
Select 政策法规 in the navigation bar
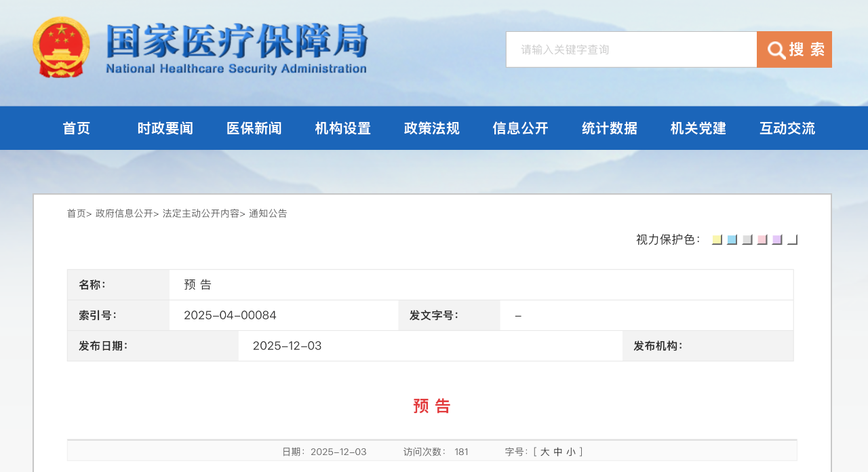(432, 128)
